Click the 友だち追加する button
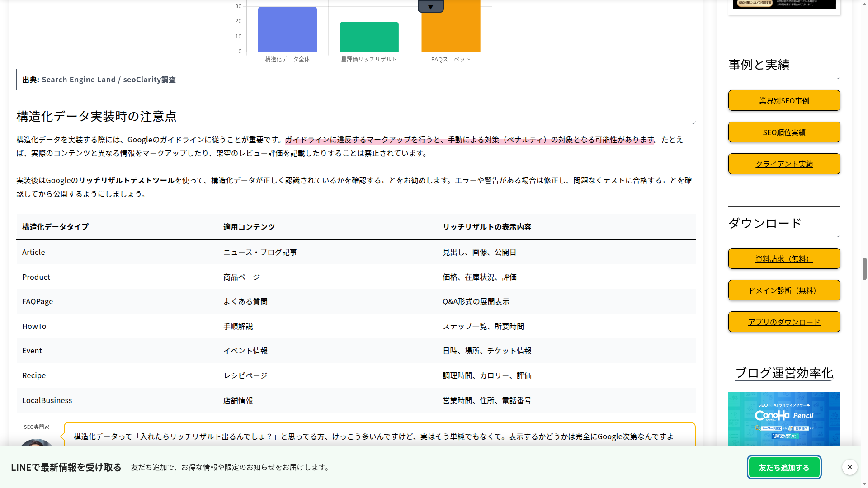The height and width of the screenshot is (488, 868). click(784, 467)
